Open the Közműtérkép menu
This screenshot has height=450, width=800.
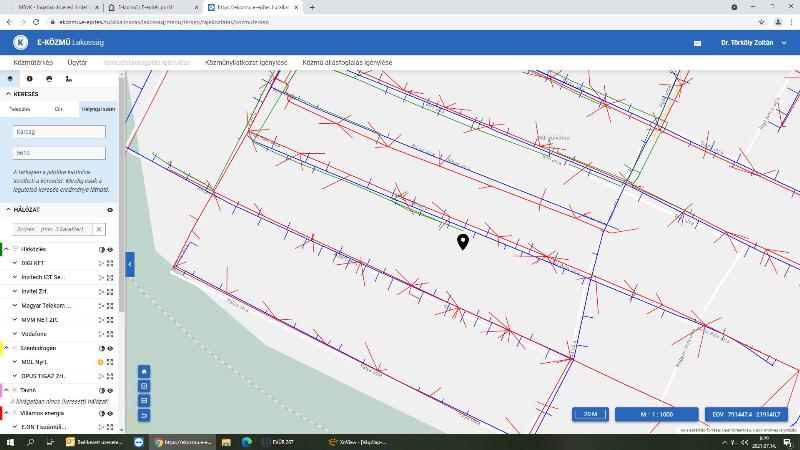(33, 62)
